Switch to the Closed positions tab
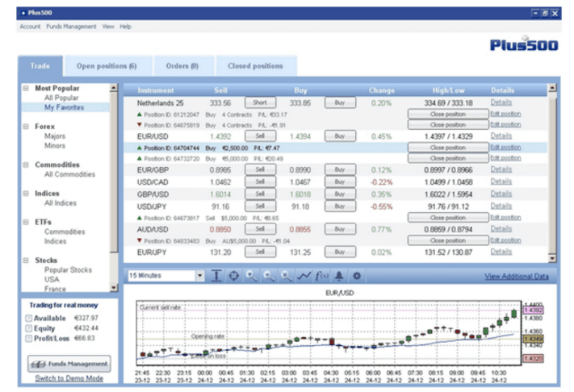 tap(255, 66)
